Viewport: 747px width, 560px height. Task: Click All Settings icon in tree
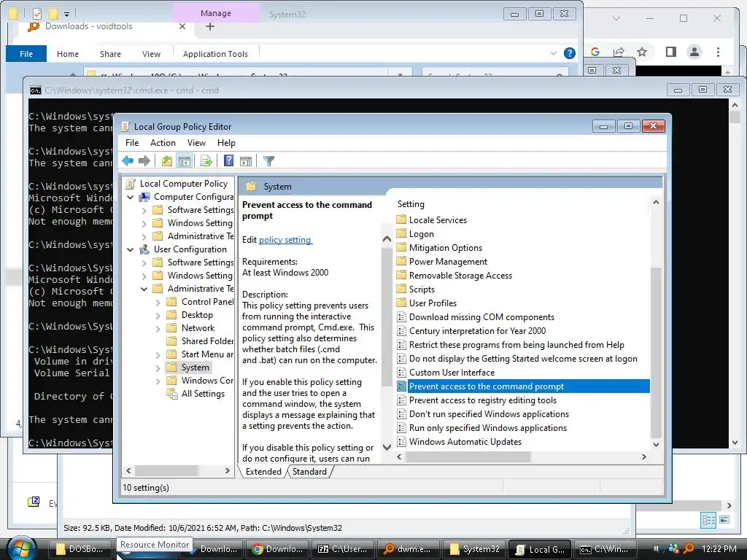point(171,394)
